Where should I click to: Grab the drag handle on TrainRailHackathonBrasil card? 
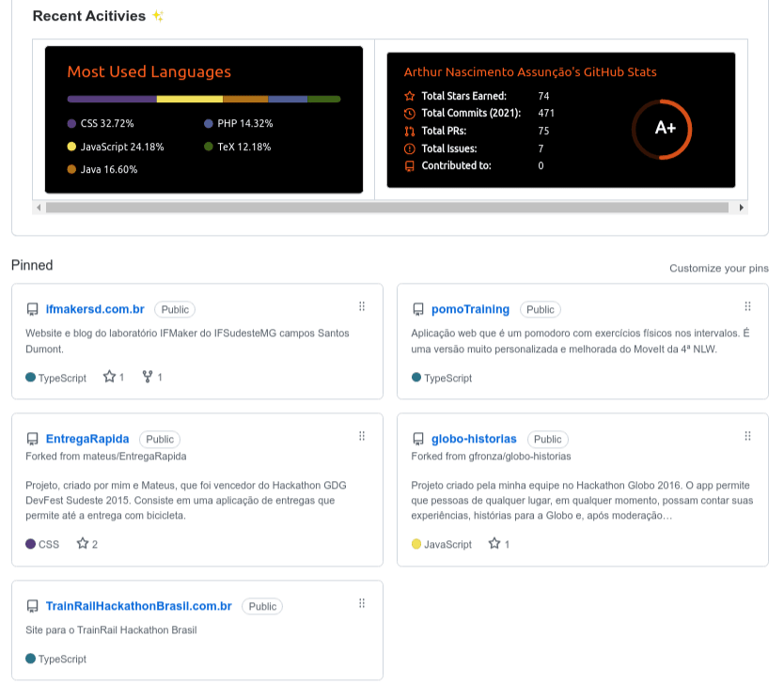(x=362, y=603)
